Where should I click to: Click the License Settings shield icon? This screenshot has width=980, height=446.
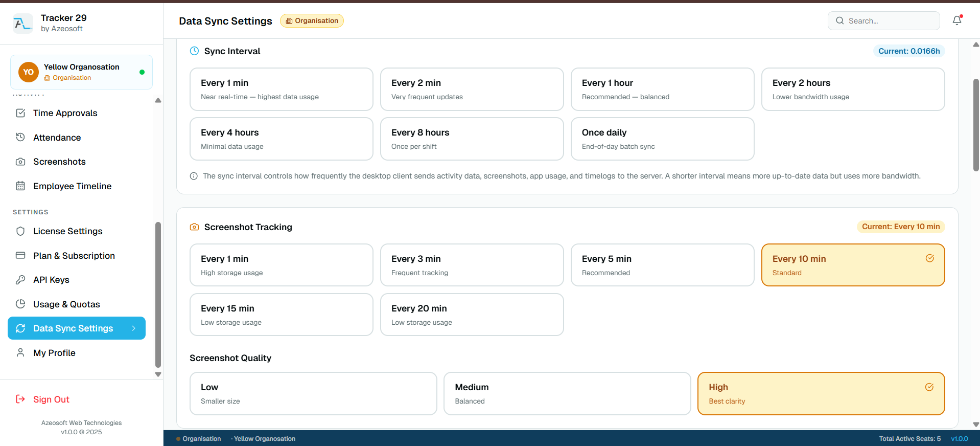click(x=20, y=231)
